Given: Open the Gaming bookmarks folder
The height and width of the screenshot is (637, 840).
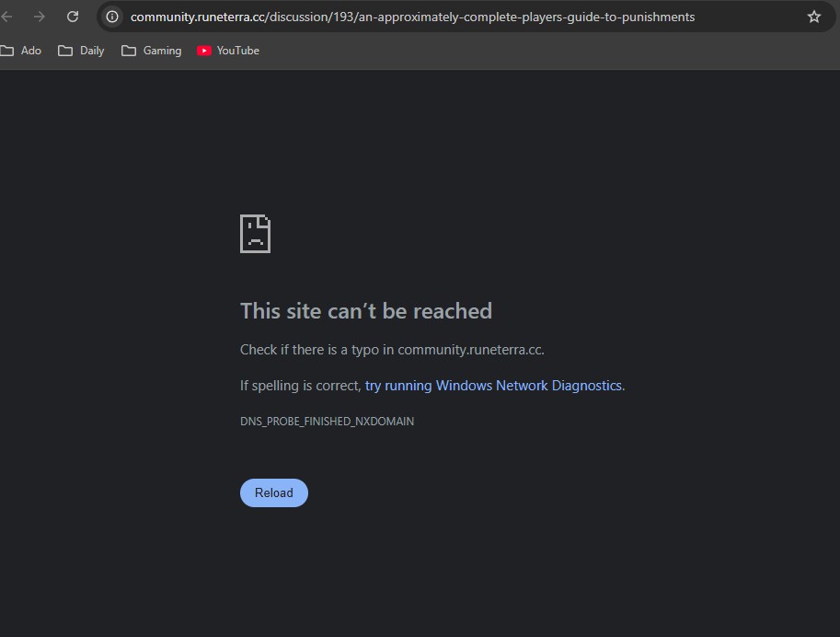Looking at the screenshot, I should point(152,51).
